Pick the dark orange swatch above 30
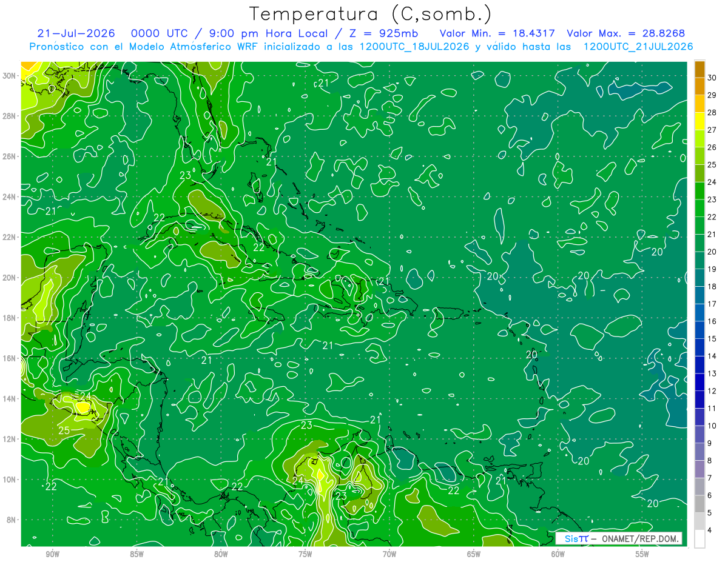The image size is (728, 562). 699,69
